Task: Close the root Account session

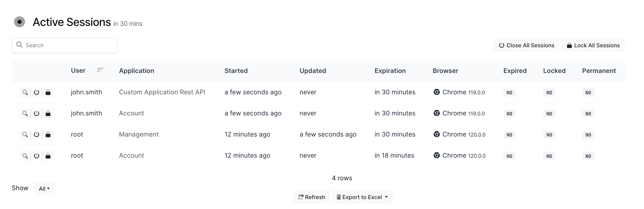Action: [36, 156]
